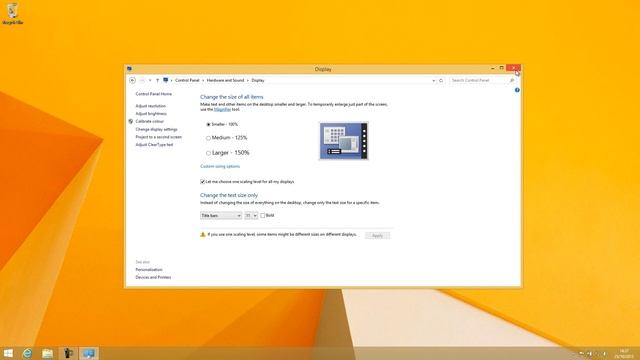
Task: Toggle one scaling level for all displays
Action: click(202, 182)
